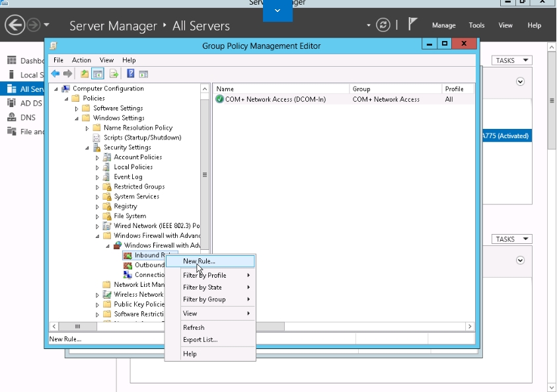Click the Show/Hide Action Pane icon

143,74
